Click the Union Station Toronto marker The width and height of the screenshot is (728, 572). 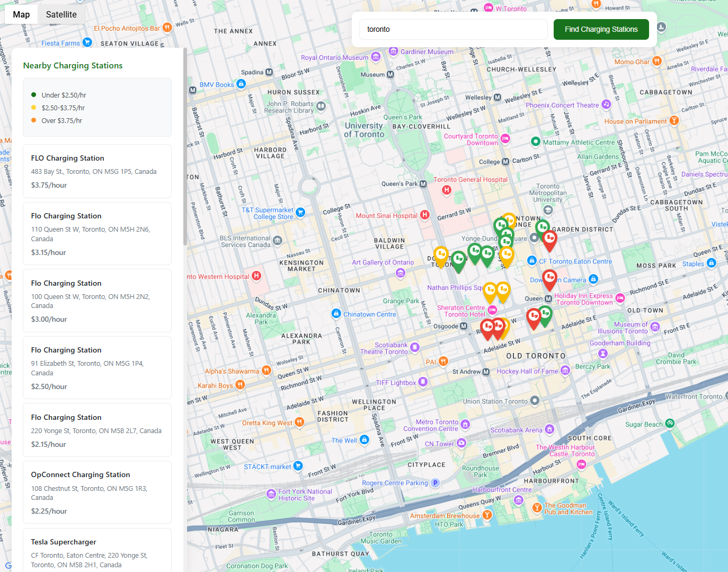(535, 400)
